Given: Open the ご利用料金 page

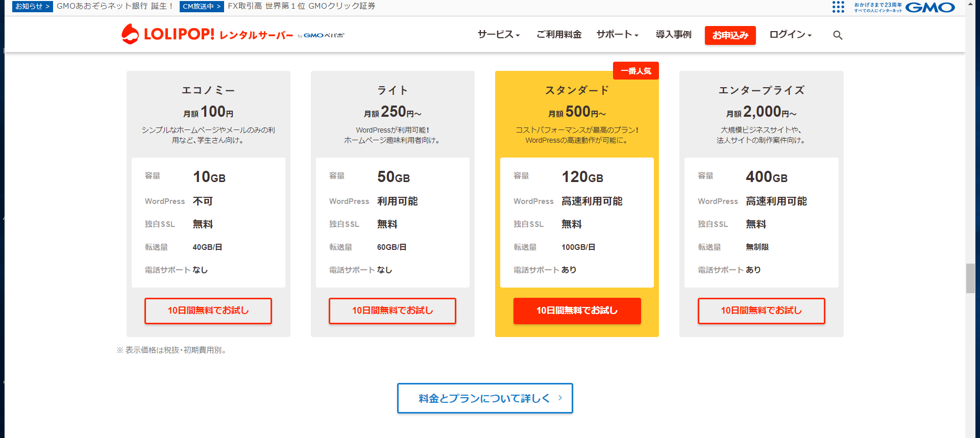Looking at the screenshot, I should [x=559, y=35].
